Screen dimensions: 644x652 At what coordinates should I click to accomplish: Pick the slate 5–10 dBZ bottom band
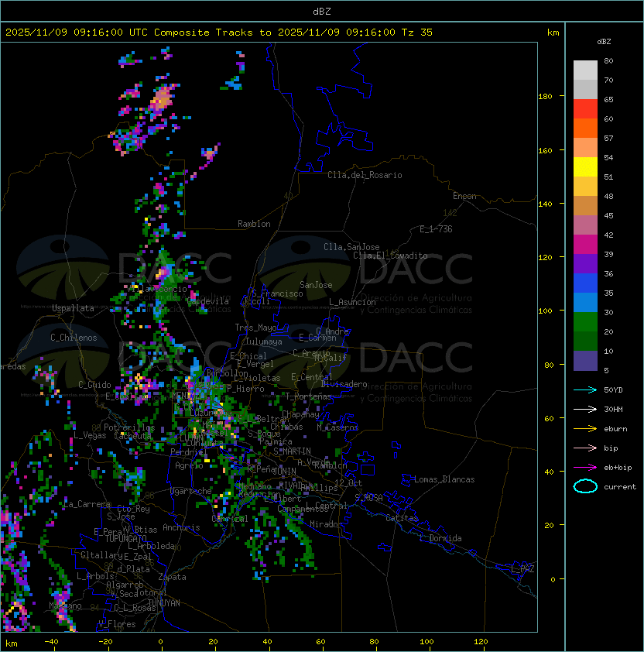(585, 361)
